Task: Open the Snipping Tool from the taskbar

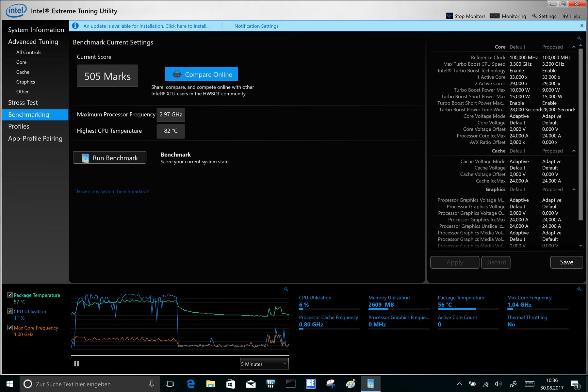Action: [331, 384]
